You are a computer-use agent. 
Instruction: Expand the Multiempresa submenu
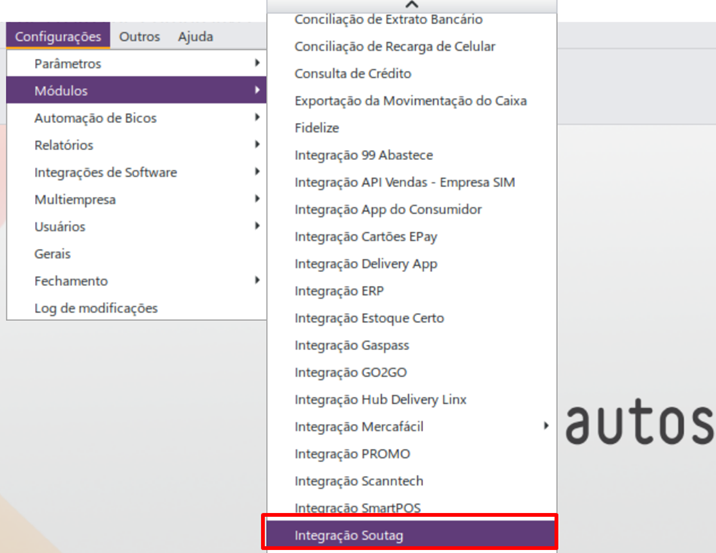pyautogui.click(x=137, y=199)
